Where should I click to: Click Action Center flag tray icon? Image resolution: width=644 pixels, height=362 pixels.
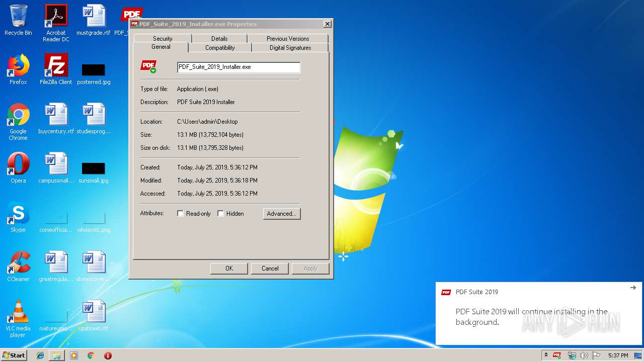point(596,355)
